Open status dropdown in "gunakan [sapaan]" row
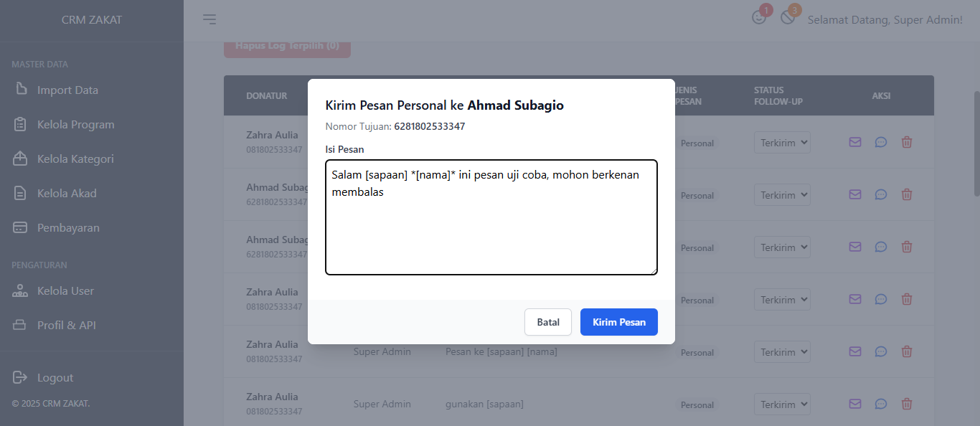The image size is (980, 426). [x=782, y=404]
